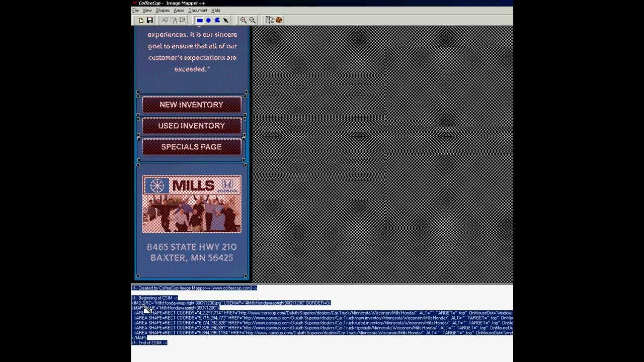Click the AREA line with COORDS 5,894,295,1194
The image size is (644, 362).
tap(323, 333)
